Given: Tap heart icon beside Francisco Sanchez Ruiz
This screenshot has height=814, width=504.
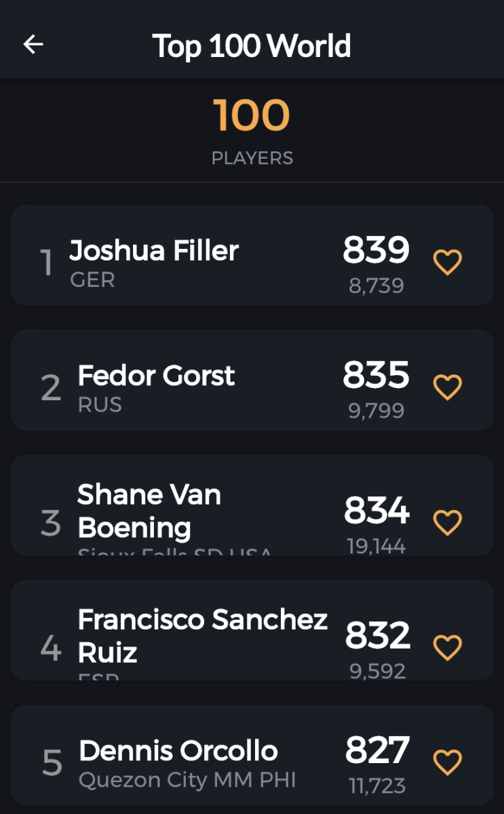Looking at the screenshot, I should tap(448, 647).
